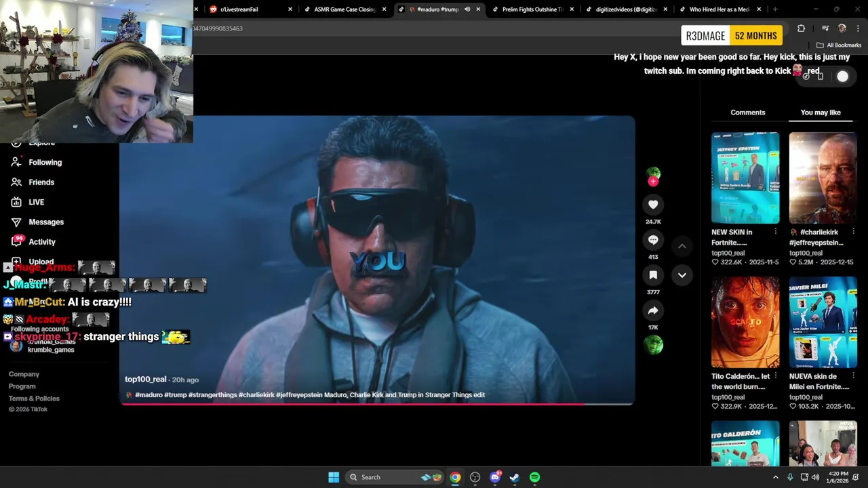
Task: Open the #strangerthings hashtag link
Action: point(212,395)
